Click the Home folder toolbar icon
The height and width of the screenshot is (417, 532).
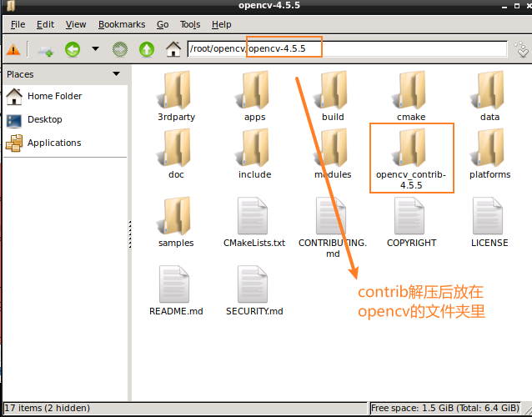[x=173, y=49]
